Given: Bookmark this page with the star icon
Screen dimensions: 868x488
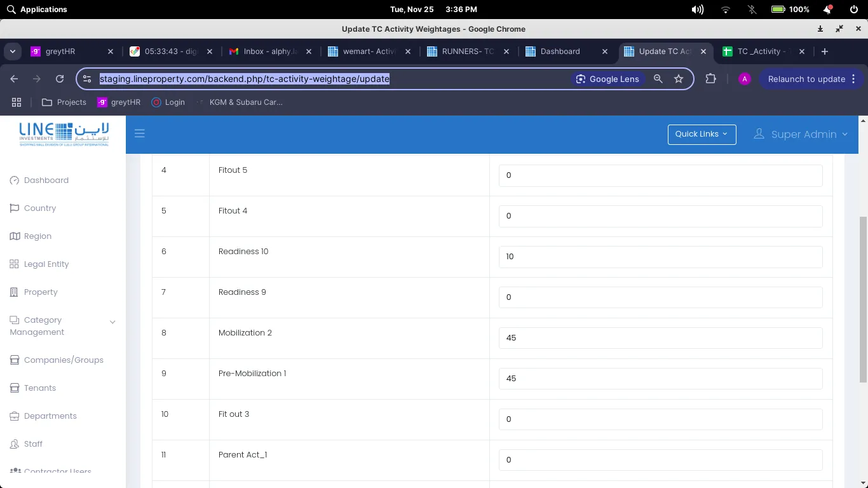Looking at the screenshot, I should [679, 79].
